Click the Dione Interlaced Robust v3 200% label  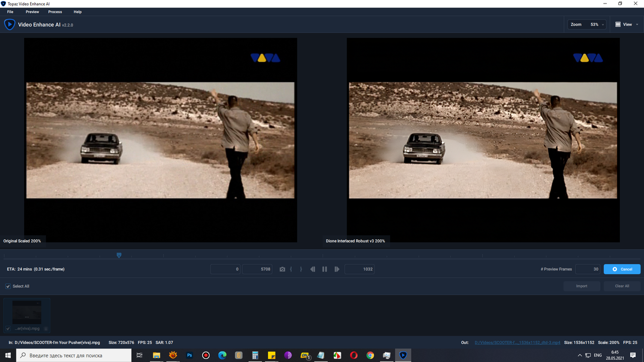coord(355,241)
